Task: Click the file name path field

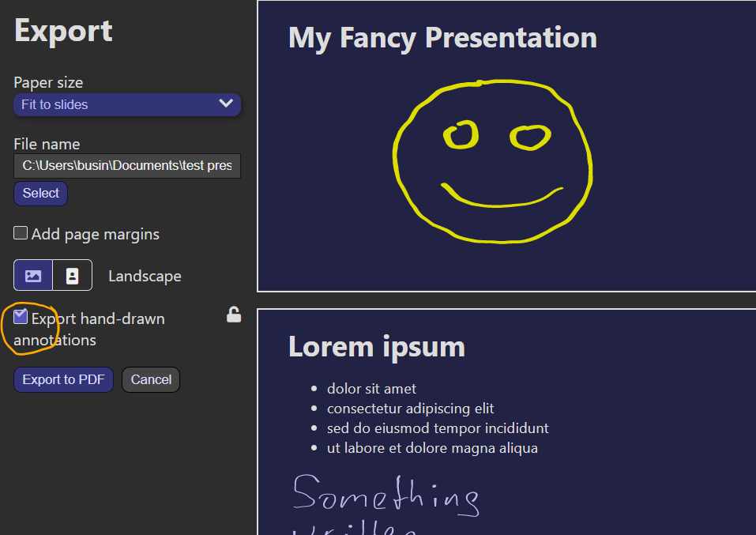Action: click(126, 165)
